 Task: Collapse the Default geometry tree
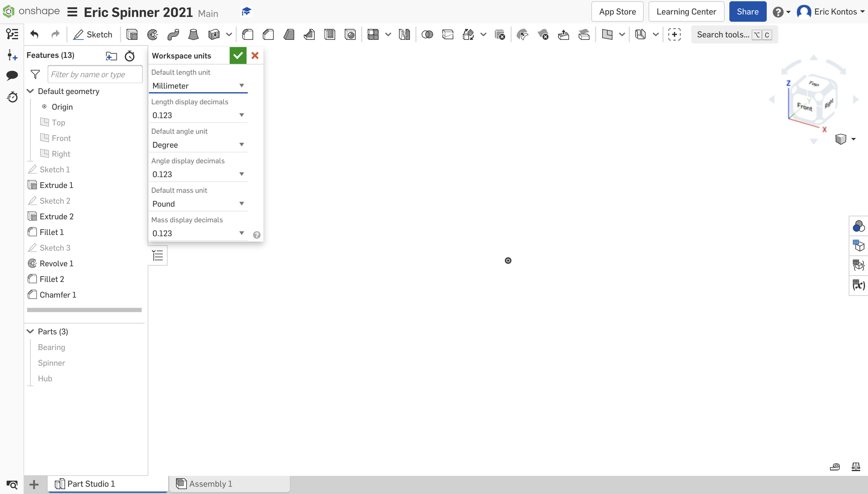pyautogui.click(x=30, y=91)
